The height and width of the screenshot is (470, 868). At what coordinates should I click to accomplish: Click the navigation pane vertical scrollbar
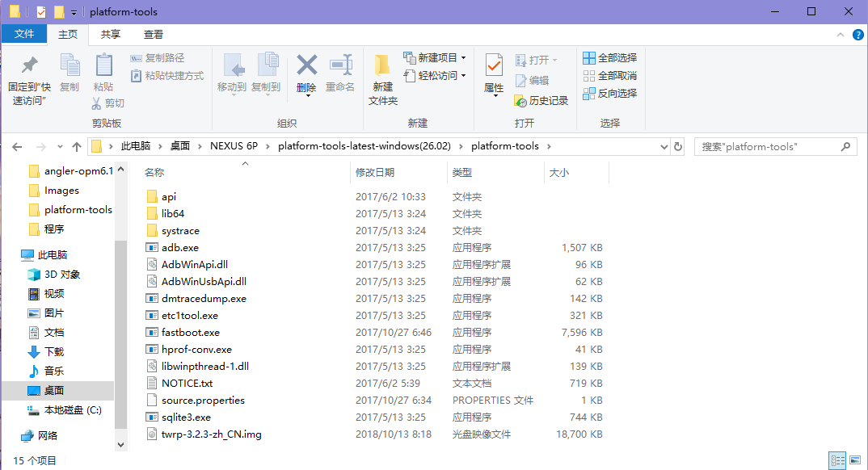pos(121,323)
